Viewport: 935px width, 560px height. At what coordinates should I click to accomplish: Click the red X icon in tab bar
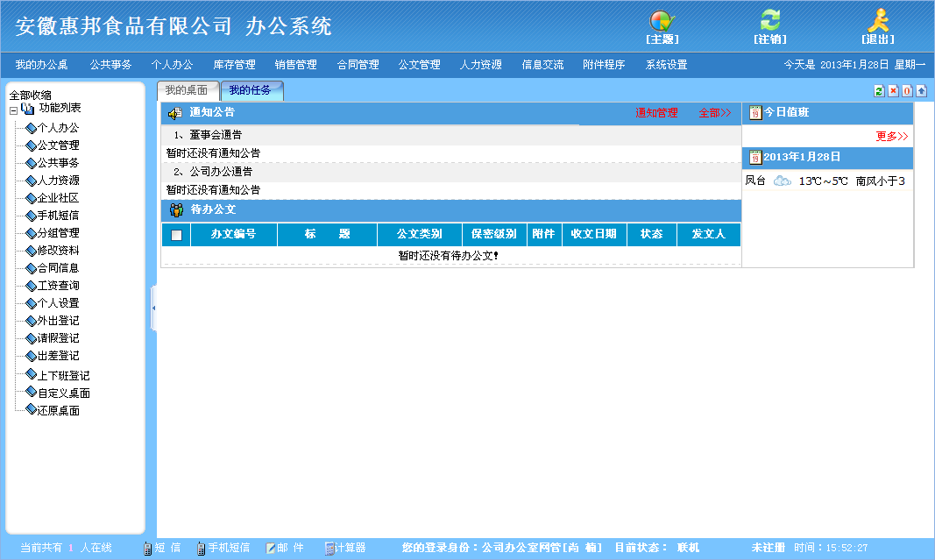pyautogui.click(x=893, y=91)
